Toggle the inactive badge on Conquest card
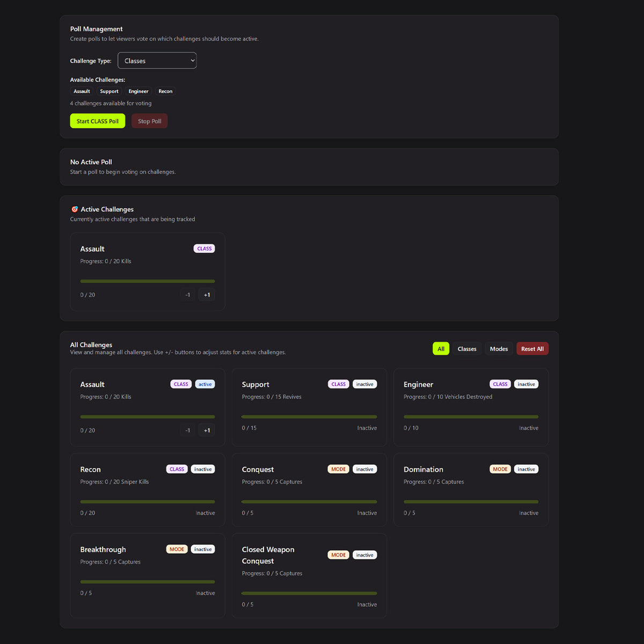Screen dimensions: 644x644 click(364, 469)
